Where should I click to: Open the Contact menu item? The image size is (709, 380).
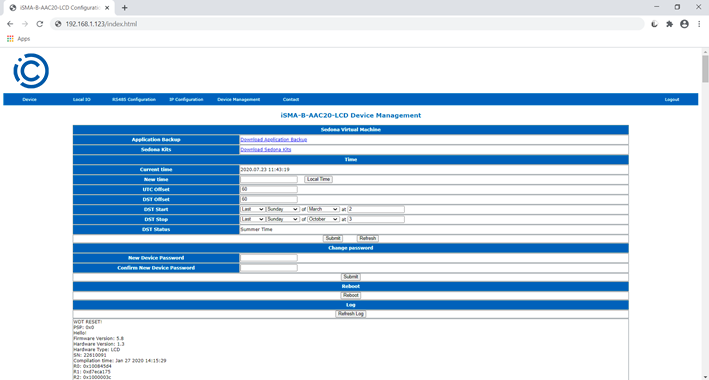point(291,100)
